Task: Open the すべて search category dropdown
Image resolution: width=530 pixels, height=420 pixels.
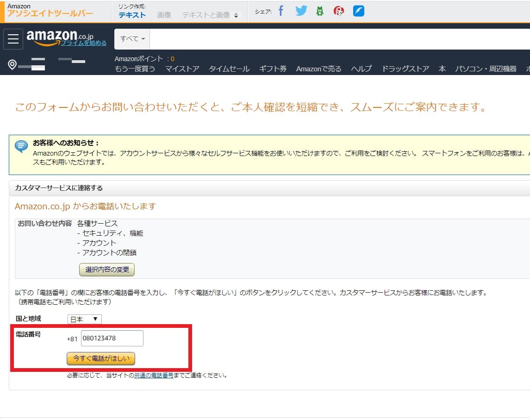Action: pyautogui.click(x=132, y=39)
